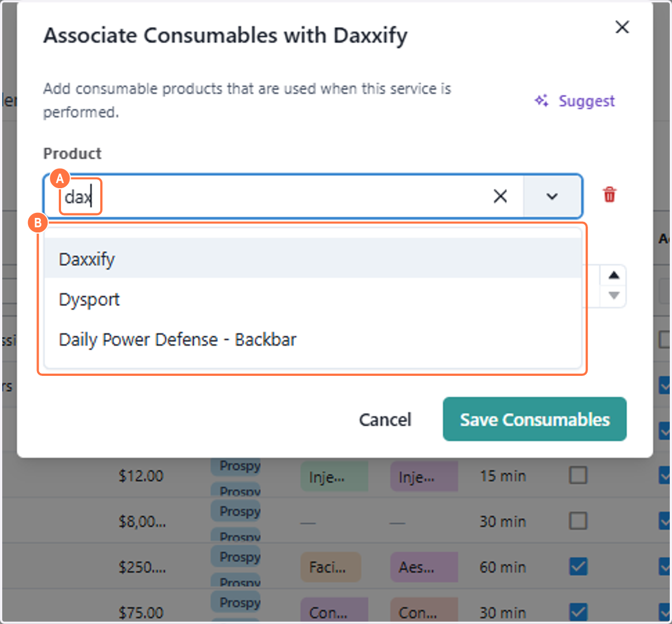Viewport: 672px width, 624px height.
Task: Click the $75.00 price cell
Action: point(141,613)
